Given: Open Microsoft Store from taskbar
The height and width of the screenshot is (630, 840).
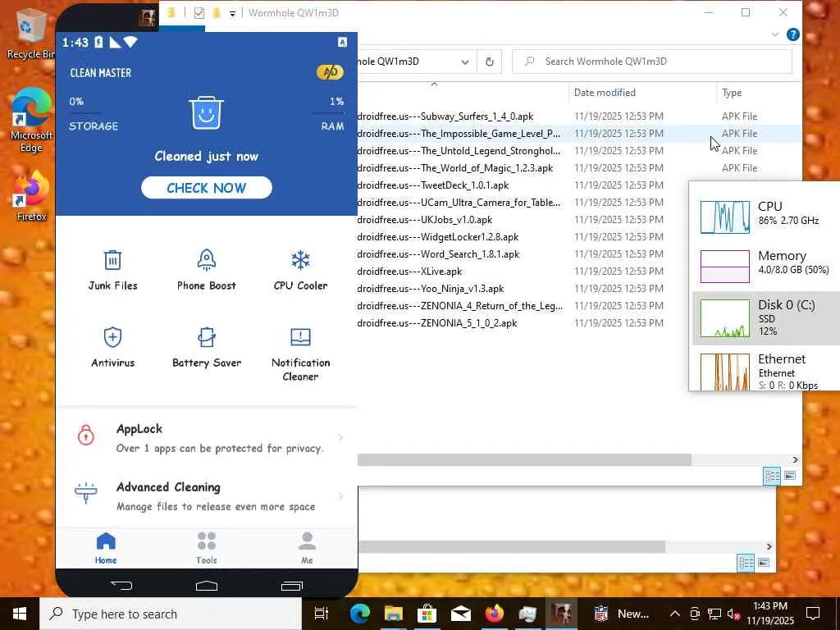Looking at the screenshot, I should pyautogui.click(x=427, y=614).
